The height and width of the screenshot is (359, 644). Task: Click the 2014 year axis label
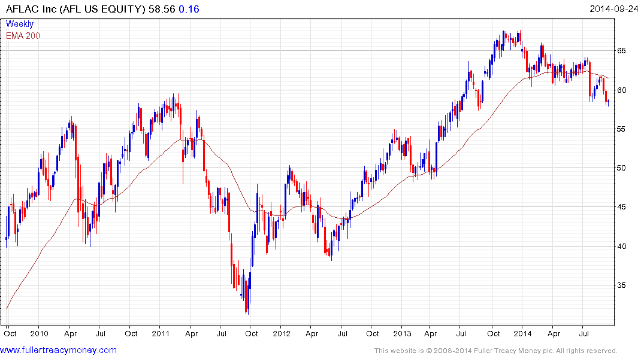click(x=523, y=334)
